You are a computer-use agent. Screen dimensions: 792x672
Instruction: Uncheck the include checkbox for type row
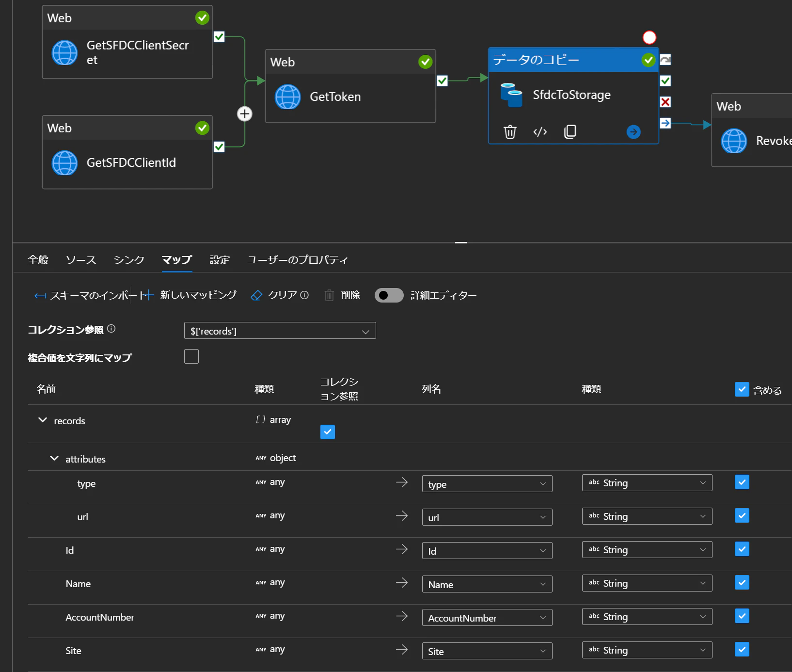pos(742,482)
